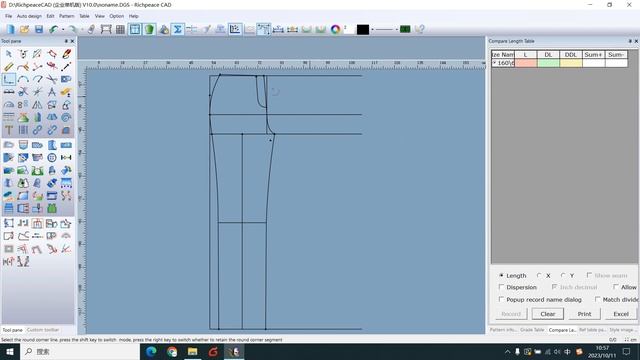The width and height of the screenshot is (640, 360).
Task: Click the green Undo arrow icon
Action: [x=53, y=29]
